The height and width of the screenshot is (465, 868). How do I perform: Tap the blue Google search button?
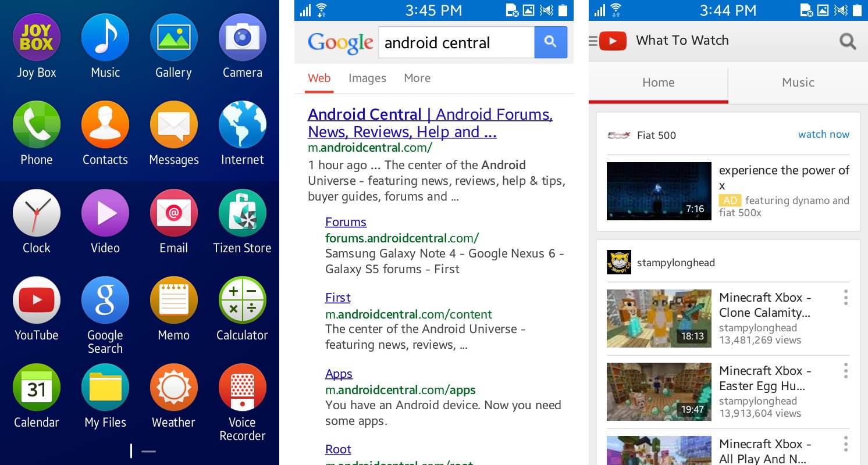tap(550, 42)
